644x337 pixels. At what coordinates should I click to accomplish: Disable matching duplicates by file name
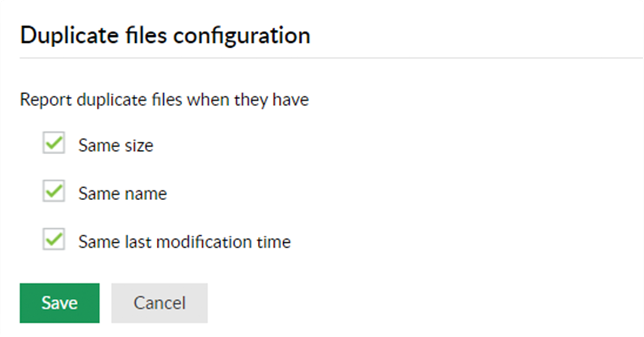(54, 192)
